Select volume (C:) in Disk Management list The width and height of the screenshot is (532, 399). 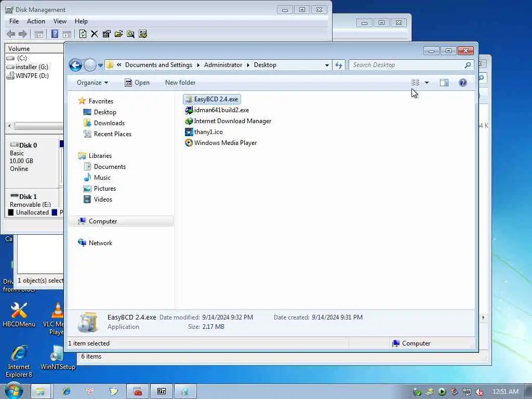(18, 58)
